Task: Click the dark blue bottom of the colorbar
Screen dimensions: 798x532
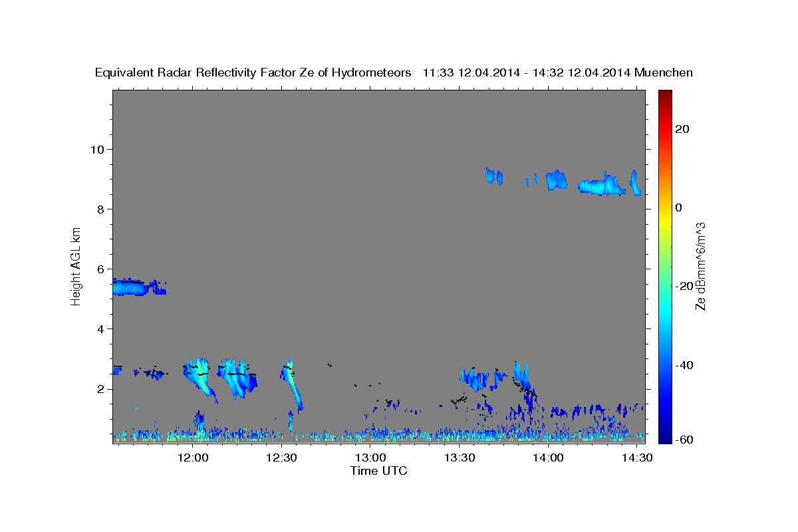Action: (665, 436)
